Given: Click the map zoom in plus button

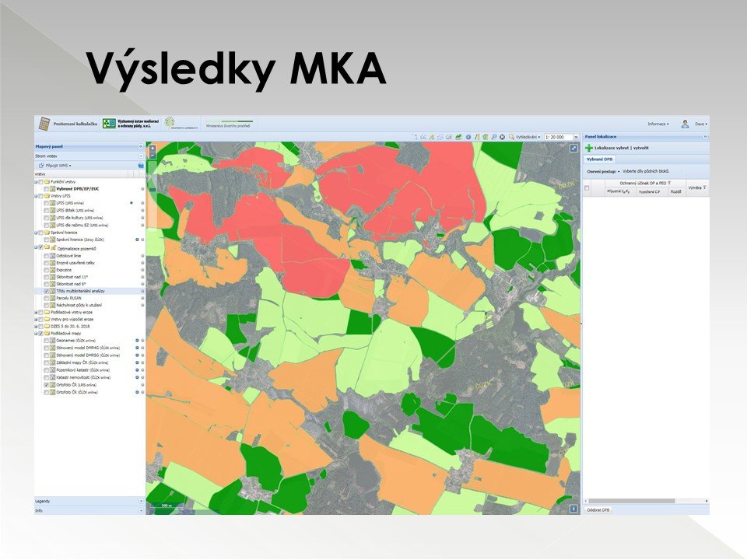Looking at the screenshot, I should coord(152,147).
